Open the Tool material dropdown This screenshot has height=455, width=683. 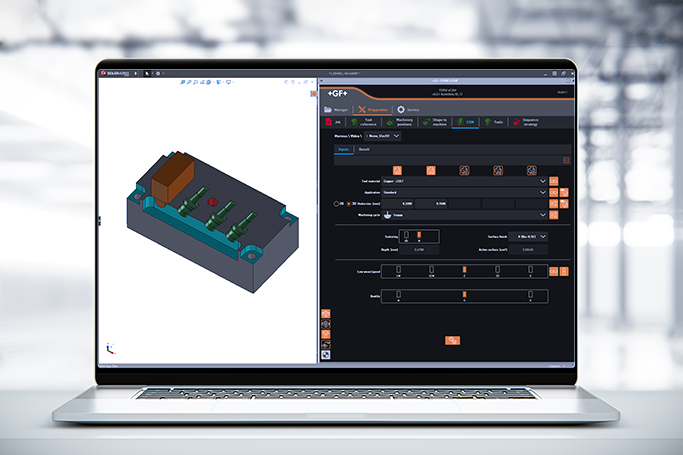click(x=542, y=180)
